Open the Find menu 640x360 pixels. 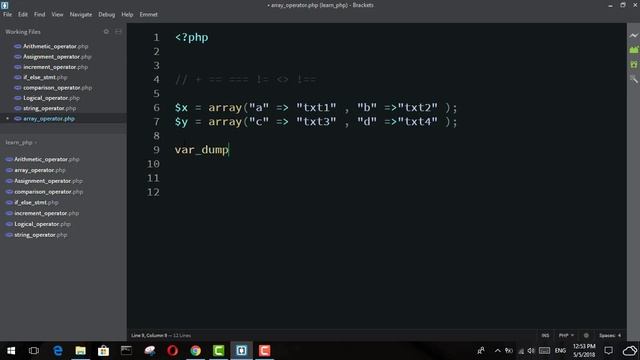(40, 14)
